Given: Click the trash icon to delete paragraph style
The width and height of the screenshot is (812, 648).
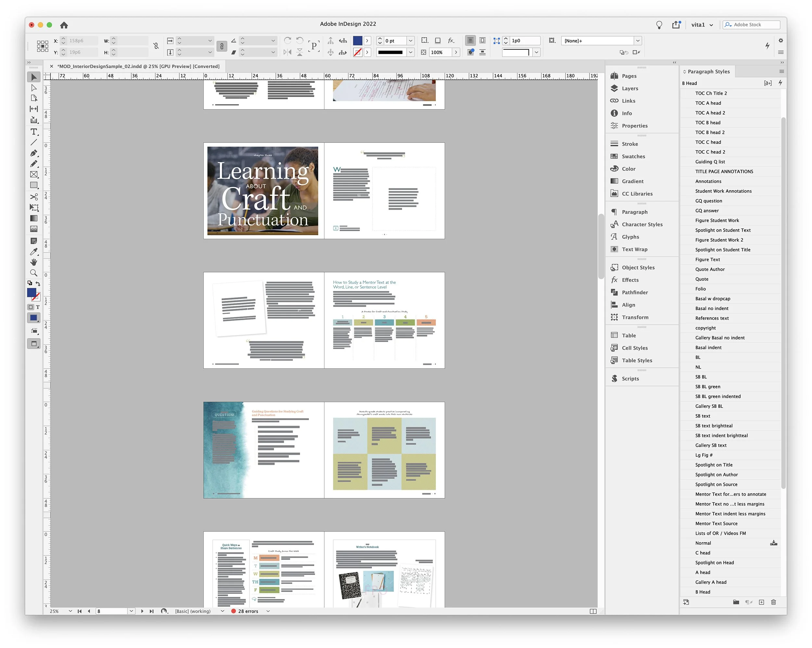Looking at the screenshot, I should [773, 602].
